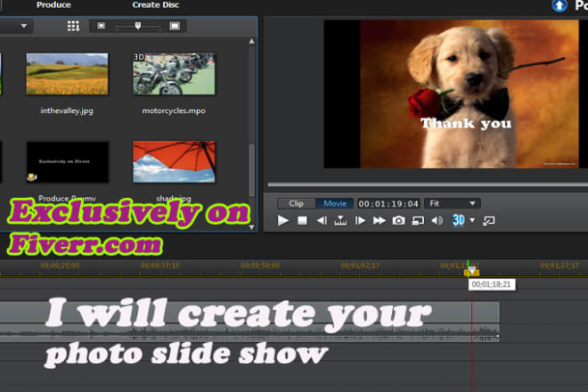Switch to large thumbnail size icon
The width and height of the screenshot is (588, 392).
175,26
